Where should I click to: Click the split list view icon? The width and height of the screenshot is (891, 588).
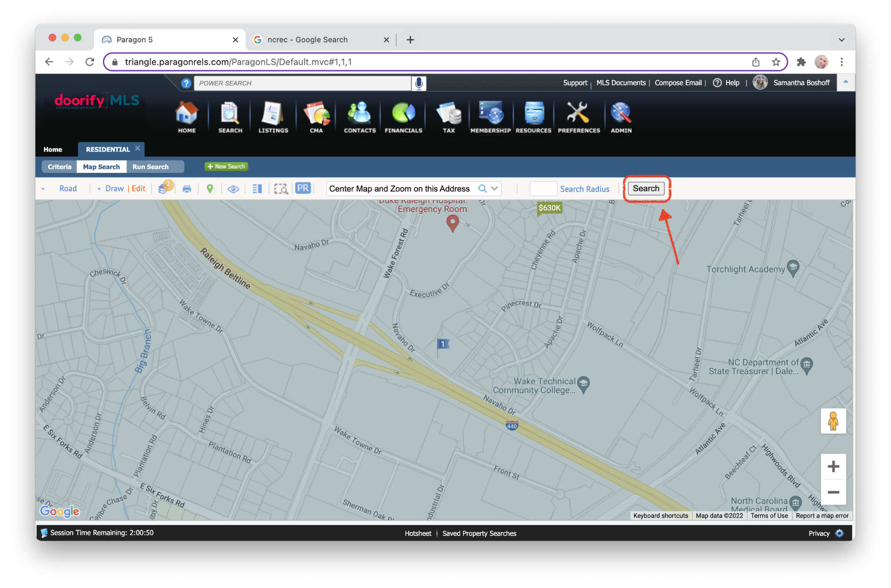point(257,189)
